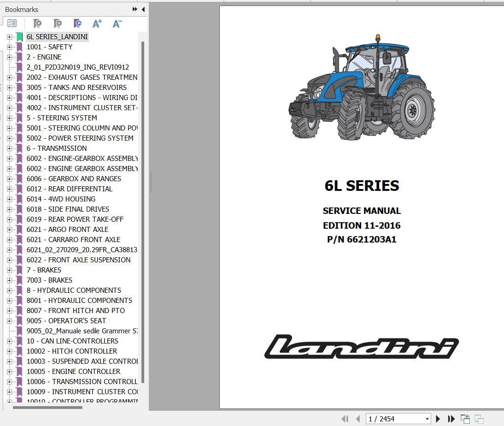Expand the bookmarks panel with the double-arrow icon

[135, 9]
